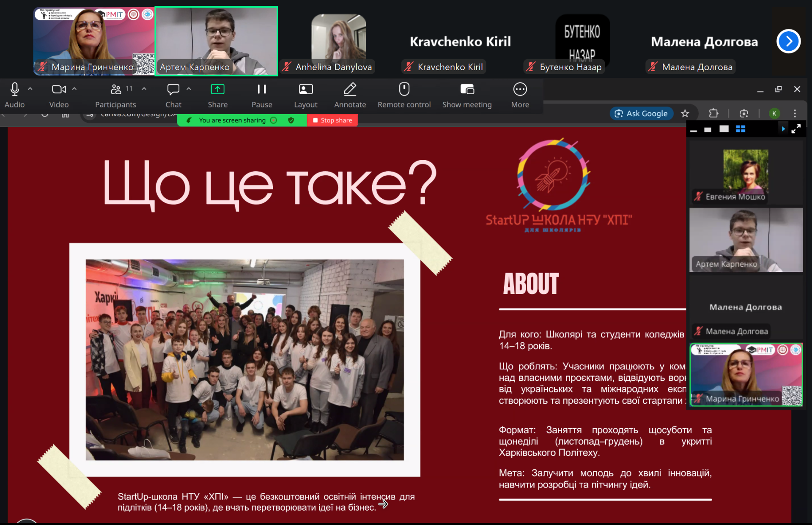Open Chrome extensions puzzle icon
Viewport: 812px width, 525px height.
pyautogui.click(x=713, y=113)
